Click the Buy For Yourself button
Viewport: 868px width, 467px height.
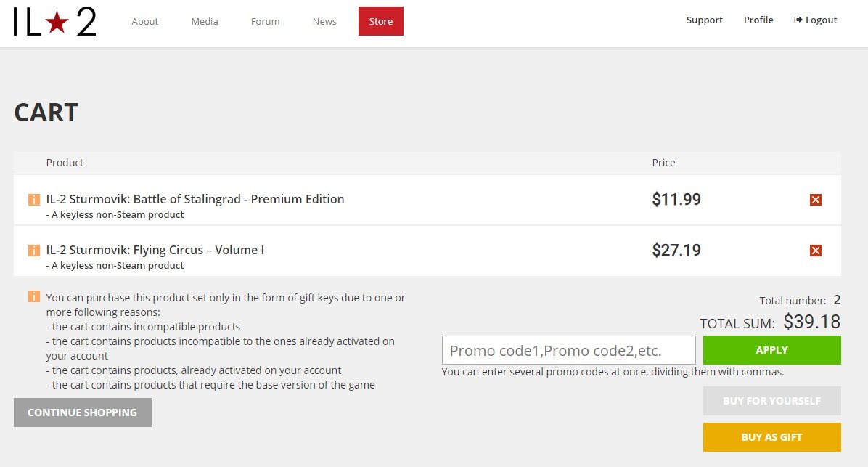click(x=771, y=401)
